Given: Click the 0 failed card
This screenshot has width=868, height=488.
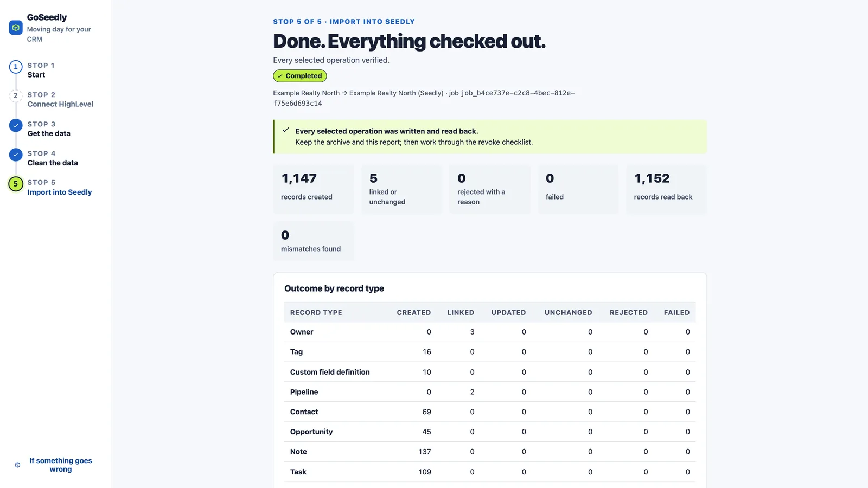Looking at the screenshot, I should [x=578, y=189].
